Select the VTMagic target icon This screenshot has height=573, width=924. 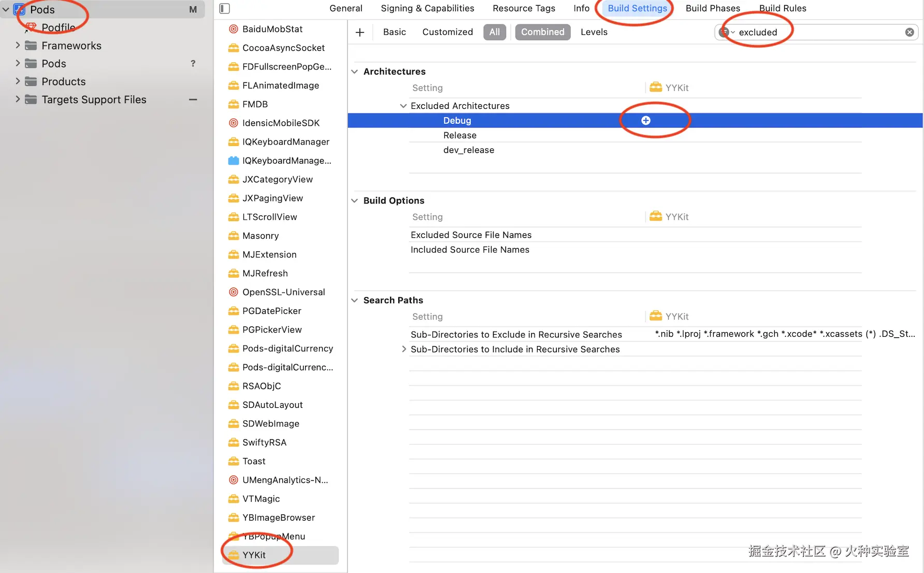tap(234, 498)
